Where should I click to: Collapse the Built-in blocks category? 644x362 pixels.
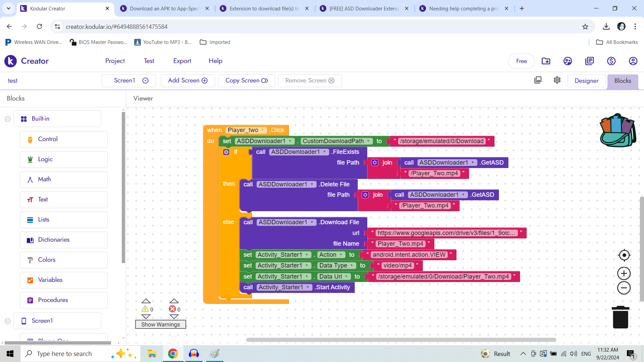click(x=7, y=118)
